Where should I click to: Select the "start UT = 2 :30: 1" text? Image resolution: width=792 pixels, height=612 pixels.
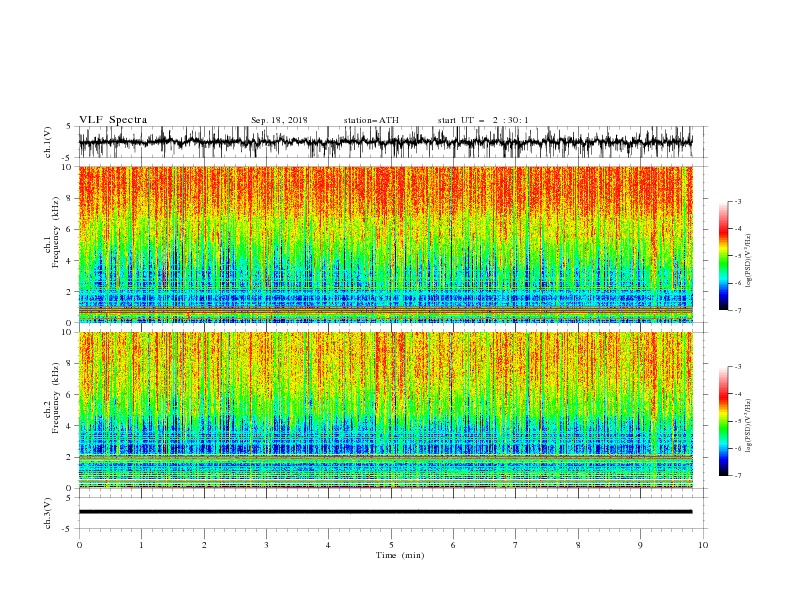pyautogui.click(x=483, y=120)
